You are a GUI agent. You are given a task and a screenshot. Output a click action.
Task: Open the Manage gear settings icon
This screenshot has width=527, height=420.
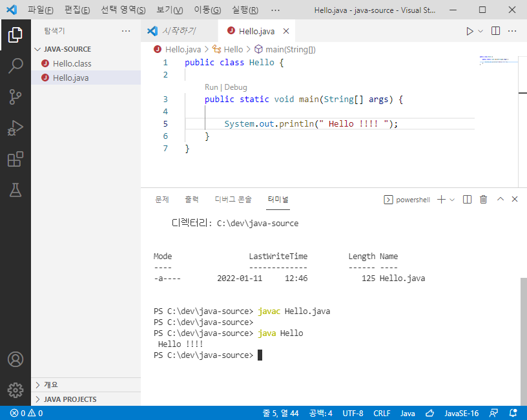pyautogui.click(x=15, y=390)
